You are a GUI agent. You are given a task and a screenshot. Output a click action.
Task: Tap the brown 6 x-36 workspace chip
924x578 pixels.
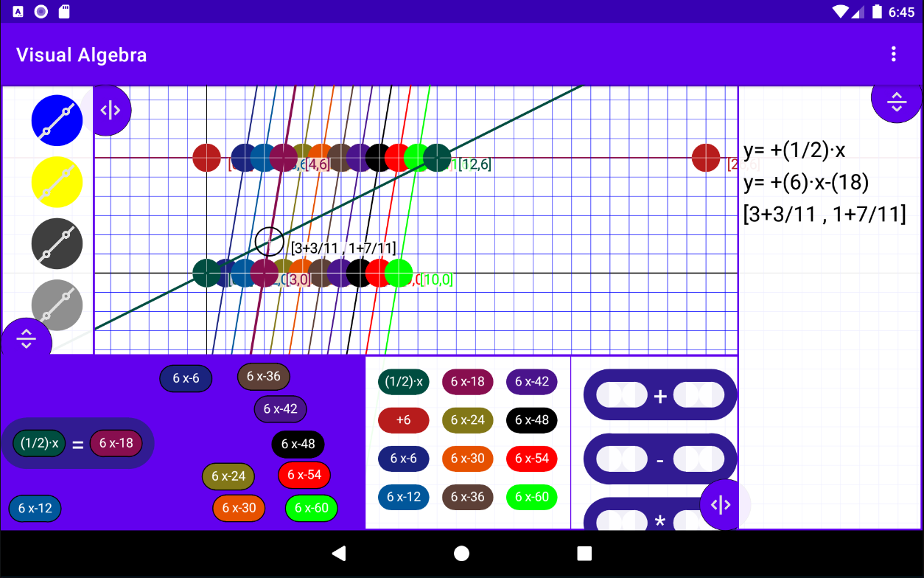(264, 377)
